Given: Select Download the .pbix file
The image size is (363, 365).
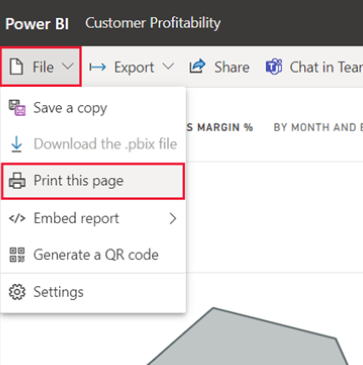Looking at the screenshot, I should [x=93, y=144].
